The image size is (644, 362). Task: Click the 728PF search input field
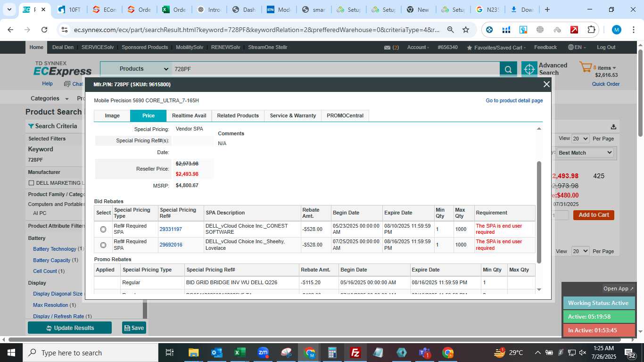pos(336,69)
